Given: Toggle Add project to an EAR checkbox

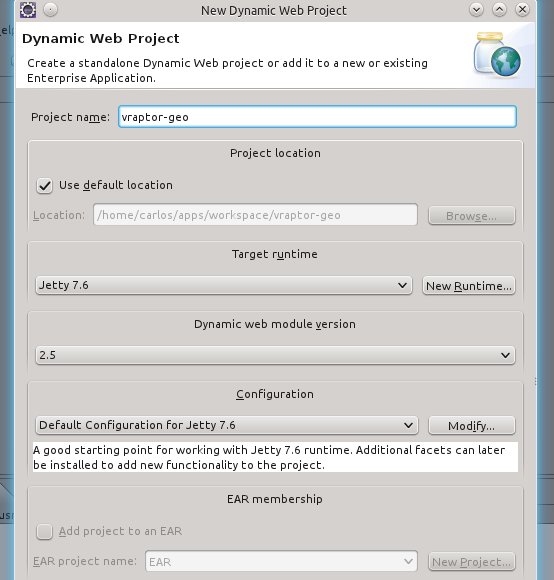Looking at the screenshot, I should tap(44, 532).
